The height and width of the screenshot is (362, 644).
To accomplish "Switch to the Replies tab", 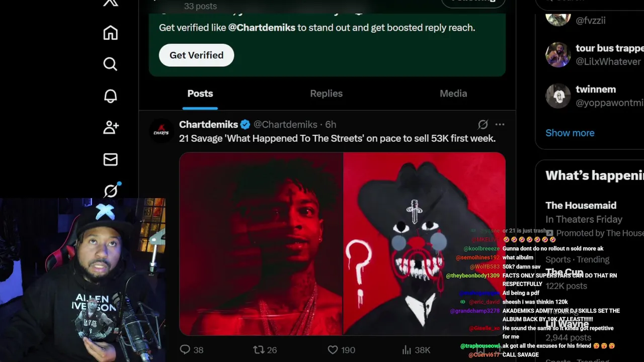I will (326, 94).
